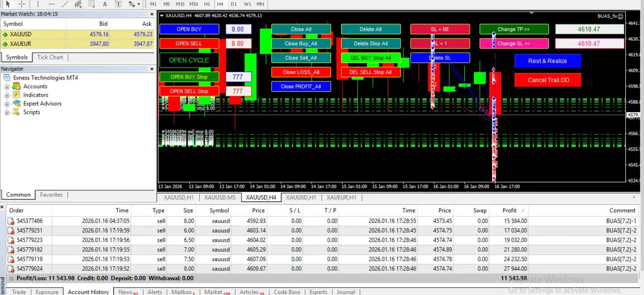
Task: Click the green OPEN BUY Stop button
Action: tap(189, 77)
